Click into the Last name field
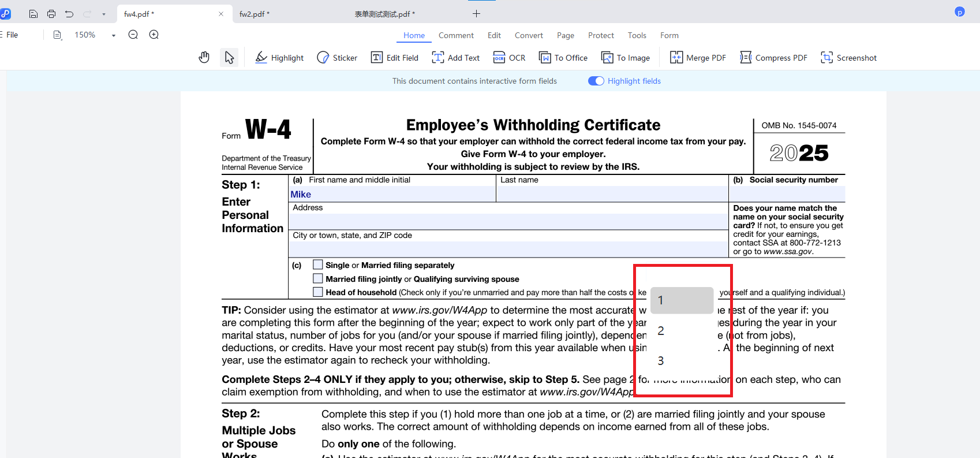 (x=612, y=194)
